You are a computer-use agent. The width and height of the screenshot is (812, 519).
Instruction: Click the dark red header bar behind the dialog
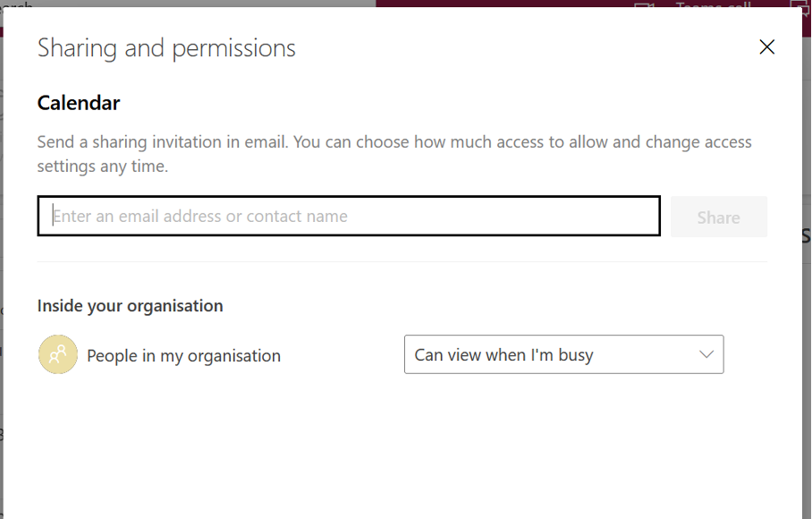501,4
